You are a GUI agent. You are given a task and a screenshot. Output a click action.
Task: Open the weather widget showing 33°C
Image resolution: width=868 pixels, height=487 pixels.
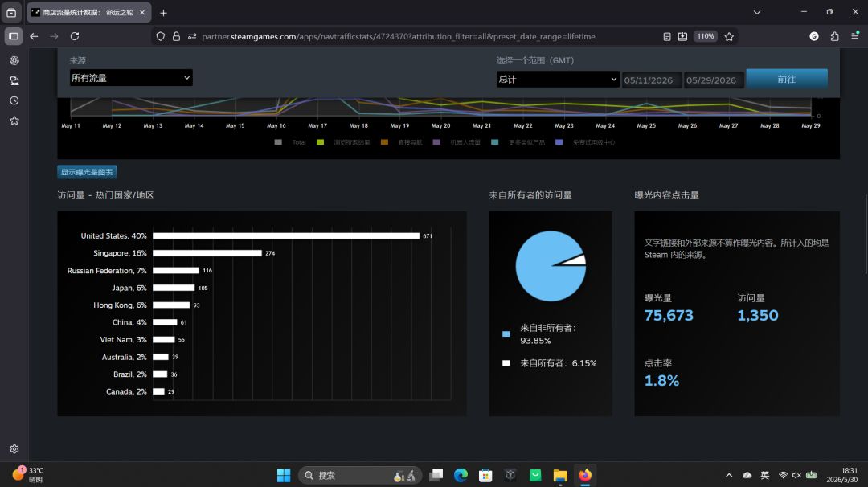pos(27,475)
